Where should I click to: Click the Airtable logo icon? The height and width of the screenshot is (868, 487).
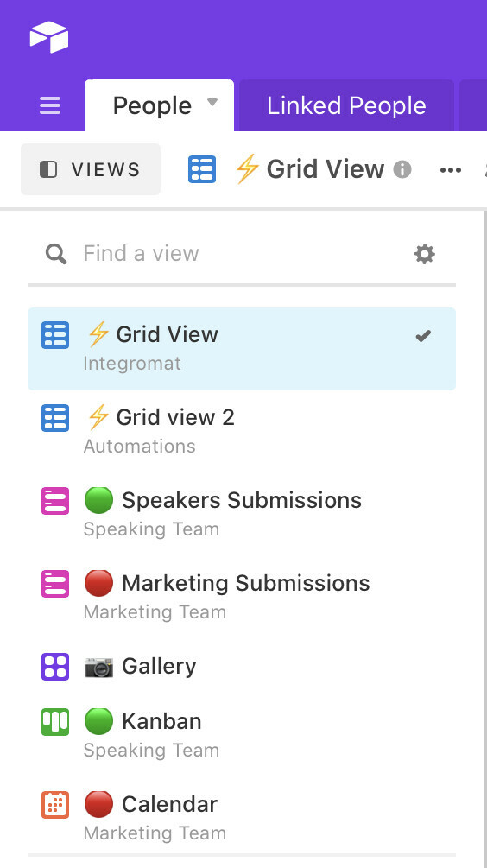point(49,37)
